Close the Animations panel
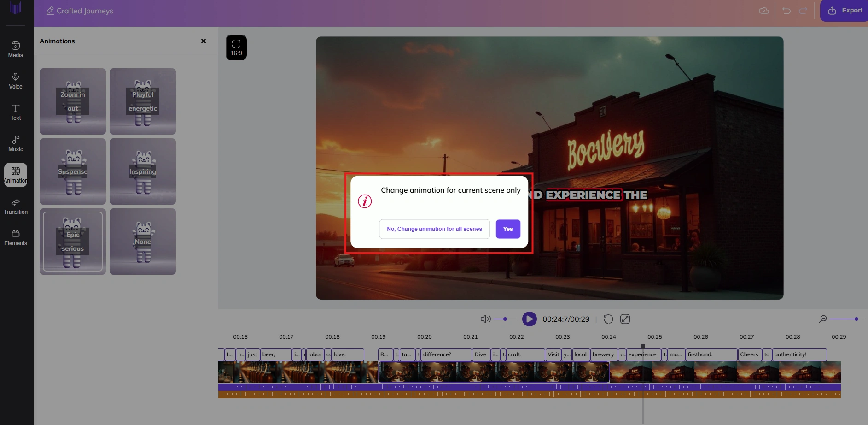 pos(204,41)
